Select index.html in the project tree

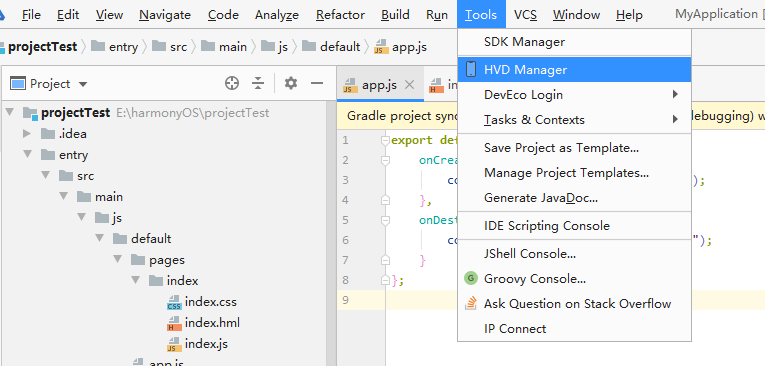(212, 323)
